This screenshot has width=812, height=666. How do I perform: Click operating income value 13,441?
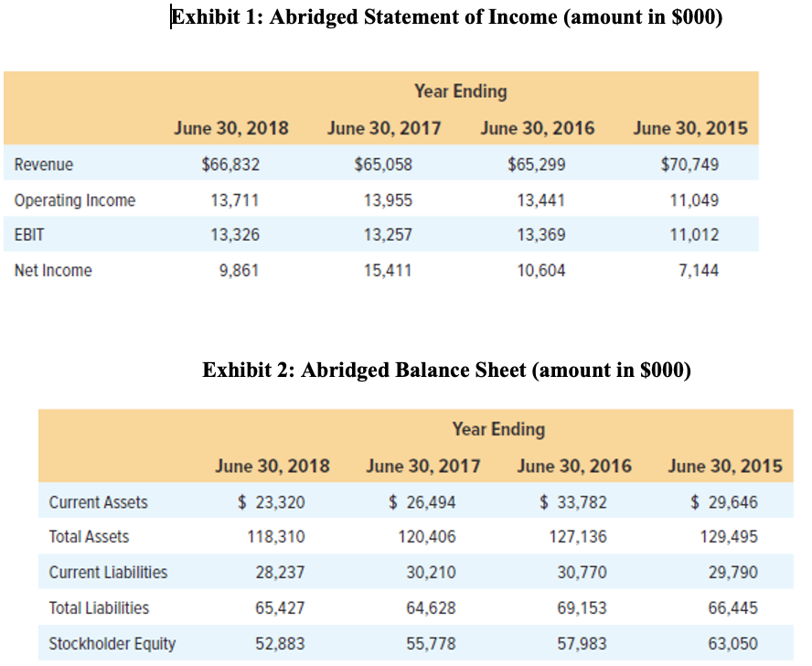coord(541,200)
